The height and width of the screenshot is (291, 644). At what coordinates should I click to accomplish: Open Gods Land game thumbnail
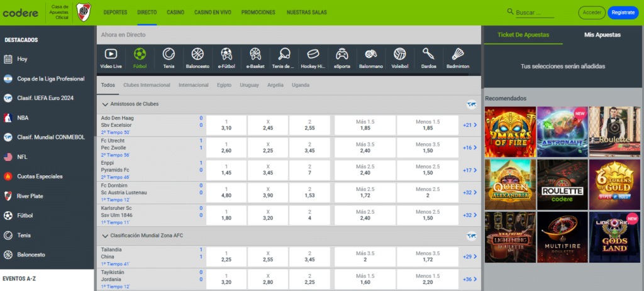(x=615, y=237)
